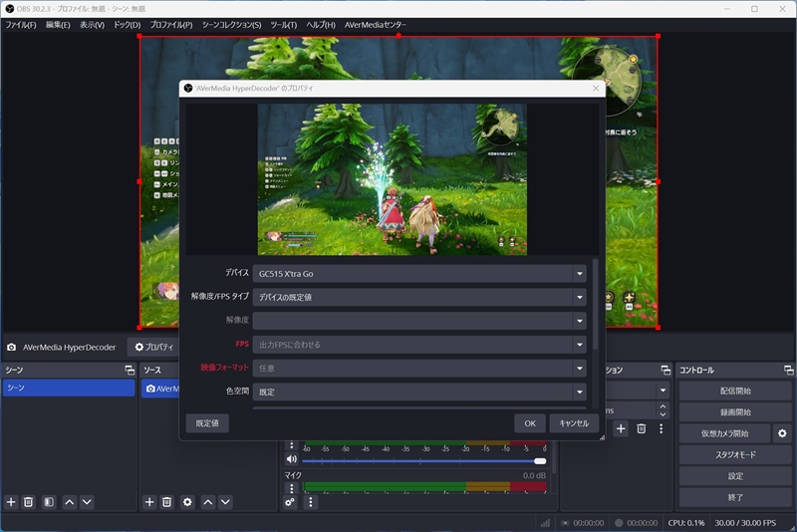
Task: Select the シーン item in scenes list
Action: tap(69, 388)
